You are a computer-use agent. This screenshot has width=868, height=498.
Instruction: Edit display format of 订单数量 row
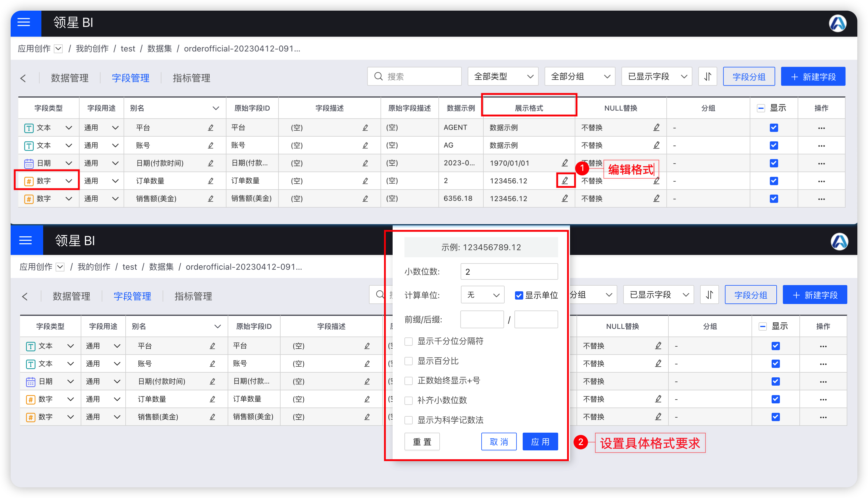click(x=565, y=180)
